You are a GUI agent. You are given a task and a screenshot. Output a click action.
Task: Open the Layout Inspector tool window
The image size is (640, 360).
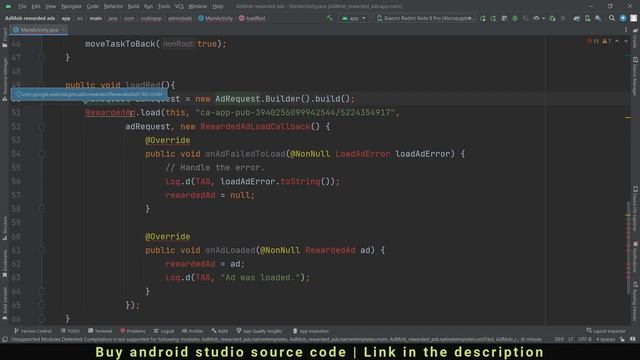606,331
